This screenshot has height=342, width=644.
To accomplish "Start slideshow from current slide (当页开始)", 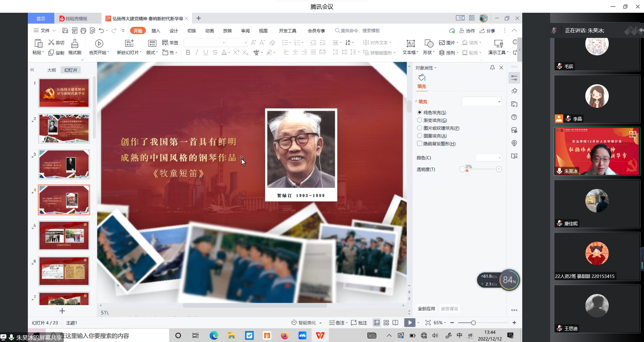I will (x=99, y=44).
